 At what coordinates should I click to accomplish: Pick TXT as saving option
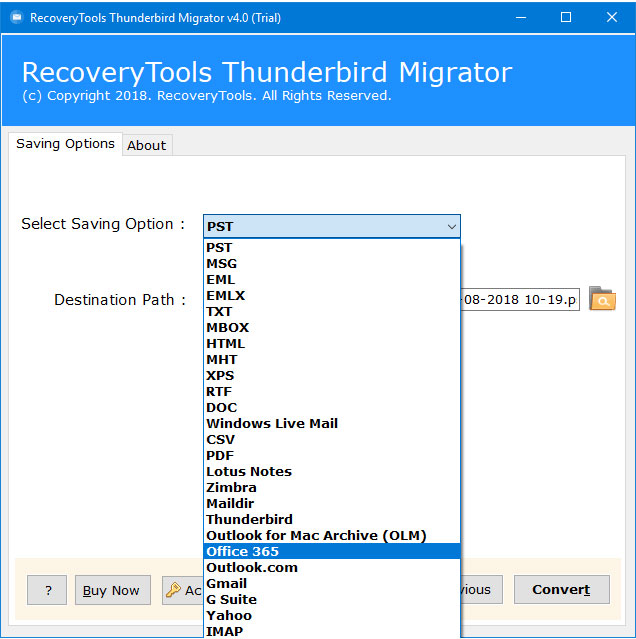[x=332, y=312]
